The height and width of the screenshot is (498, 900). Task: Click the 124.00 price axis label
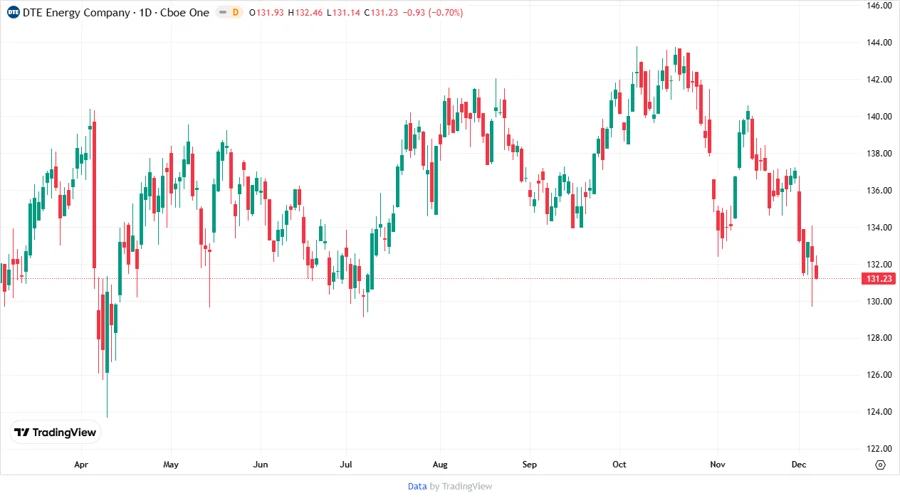(879, 412)
